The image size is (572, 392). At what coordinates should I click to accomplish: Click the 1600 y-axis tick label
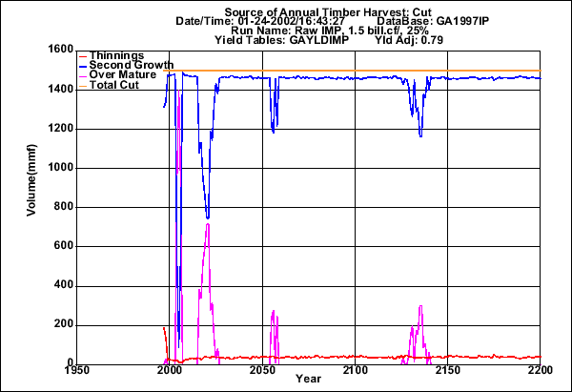click(x=52, y=50)
